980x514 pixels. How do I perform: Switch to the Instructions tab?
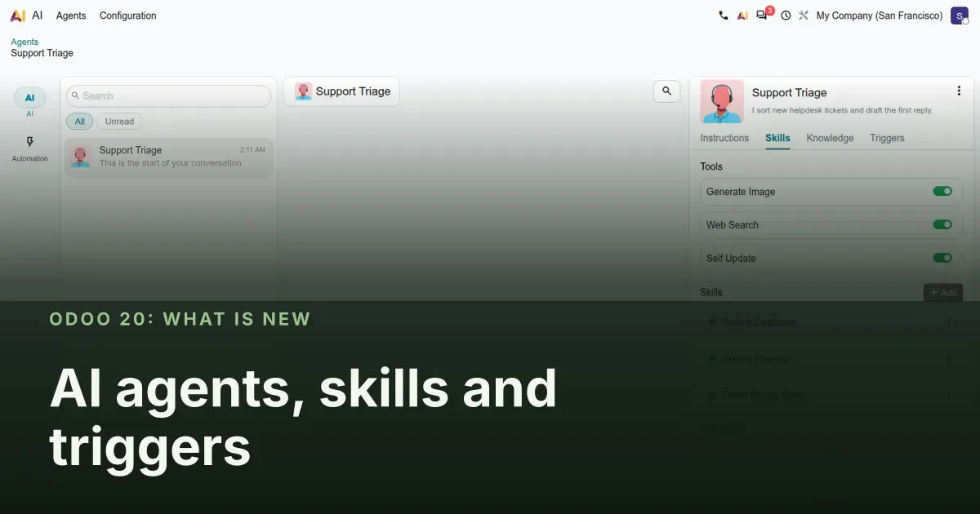[x=724, y=138]
